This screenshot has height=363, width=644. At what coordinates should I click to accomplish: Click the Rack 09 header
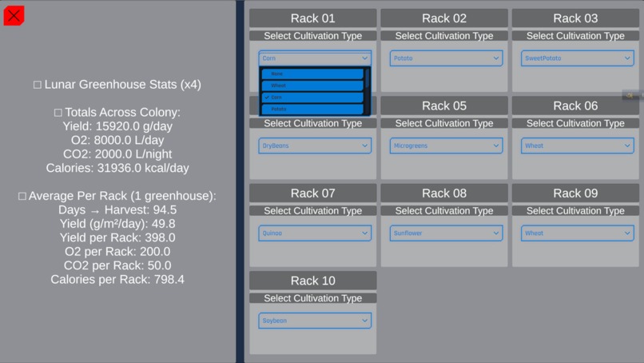click(x=575, y=193)
